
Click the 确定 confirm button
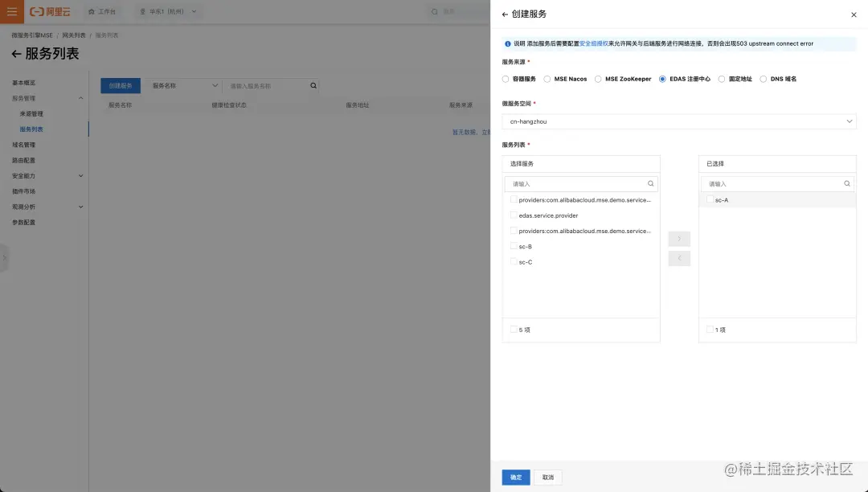click(x=516, y=477)
